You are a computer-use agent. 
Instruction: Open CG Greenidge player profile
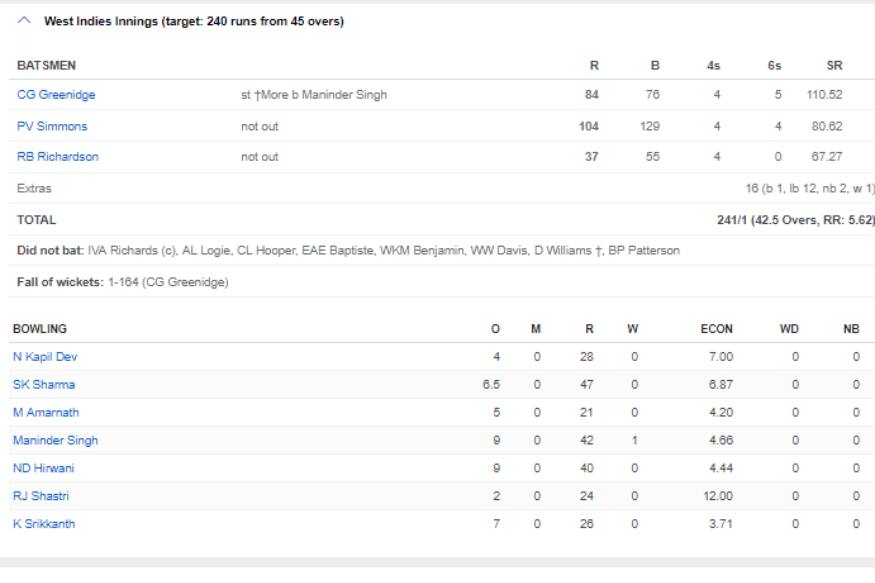tap(56, 95)
